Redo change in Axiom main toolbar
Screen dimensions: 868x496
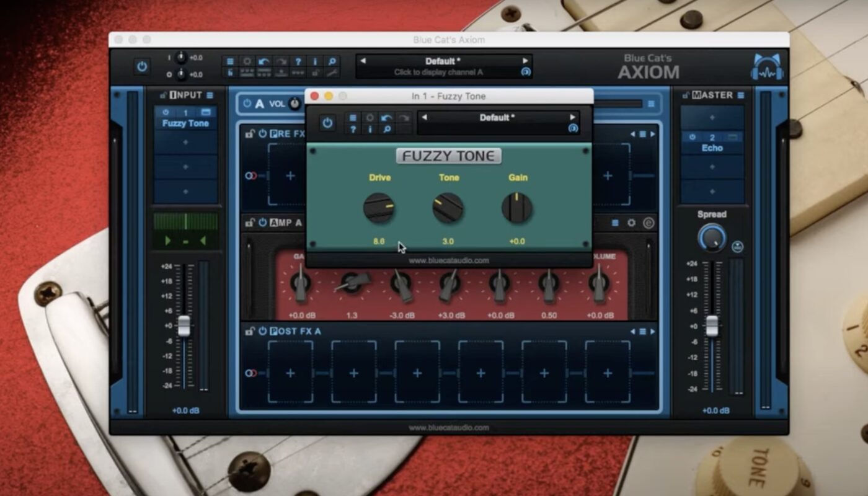click(x=281, y=61)
